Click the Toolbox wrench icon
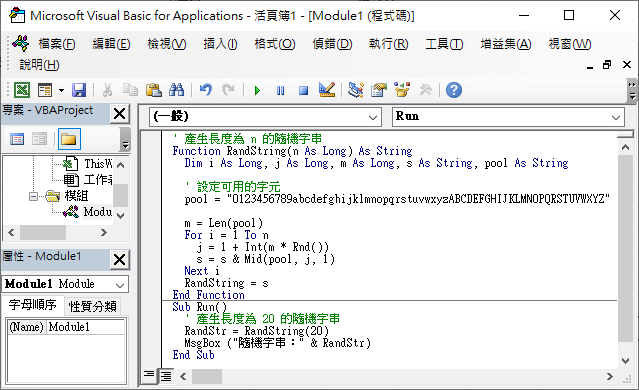 [425, 90]
